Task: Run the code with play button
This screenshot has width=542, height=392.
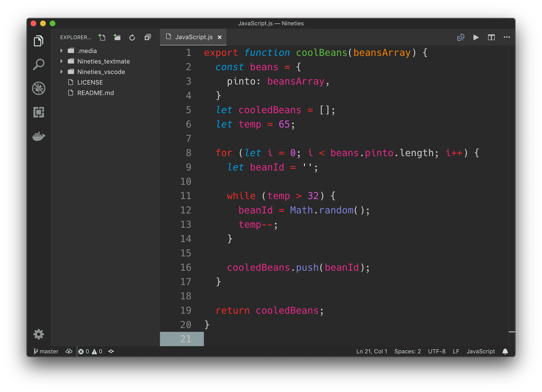Action: [476, 37]
